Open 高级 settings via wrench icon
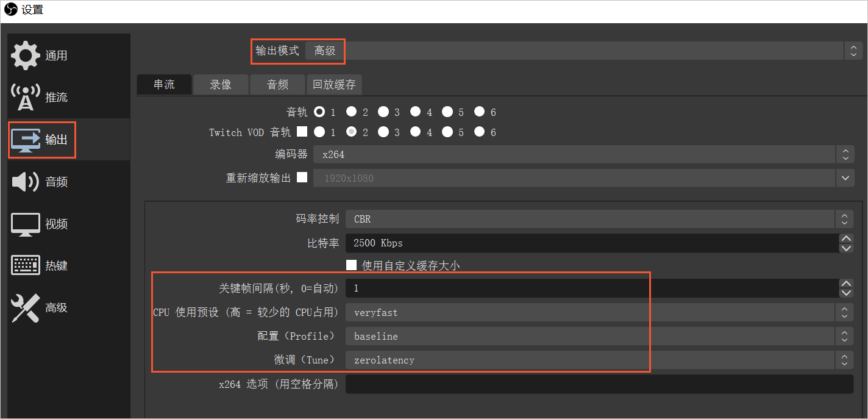Viewport: 868px width, 419px height. click(25, 307)
